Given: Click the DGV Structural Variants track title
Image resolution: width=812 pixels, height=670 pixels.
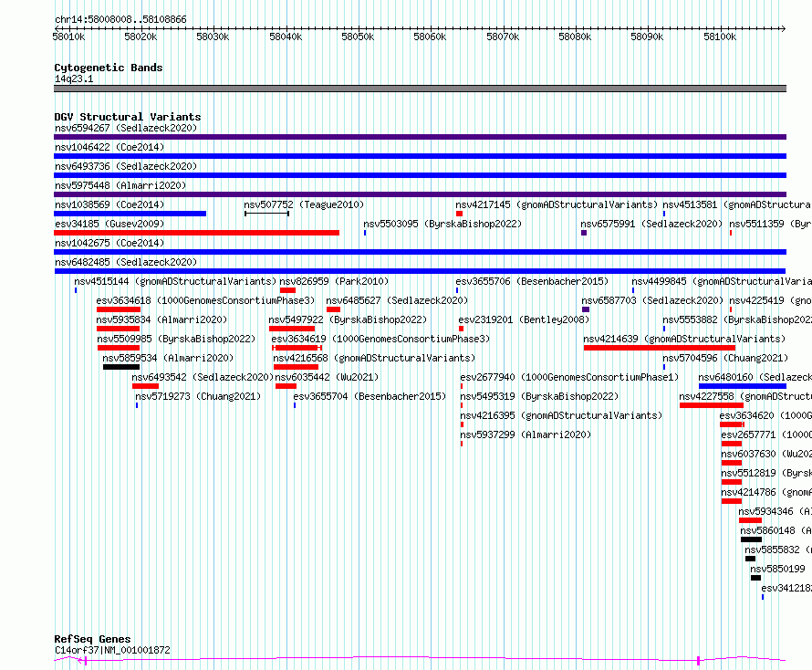Looking at the screenshot, I should click(128, 117).
